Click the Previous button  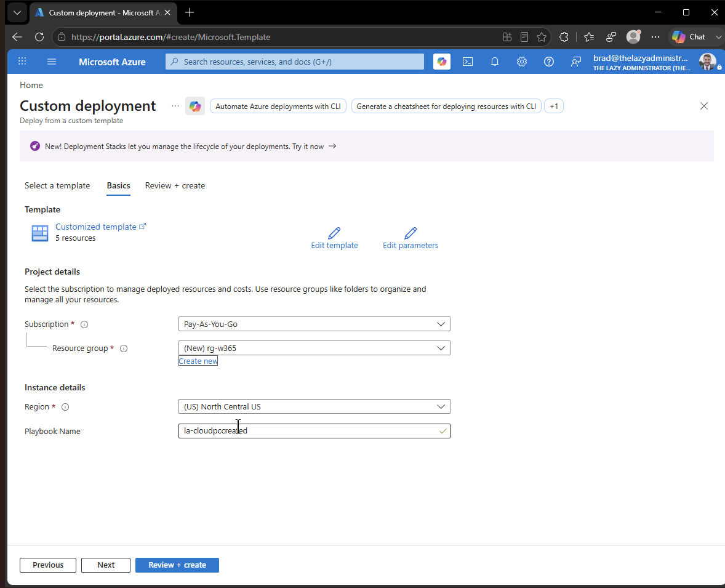pyautogui.click(x=48, y=565)
